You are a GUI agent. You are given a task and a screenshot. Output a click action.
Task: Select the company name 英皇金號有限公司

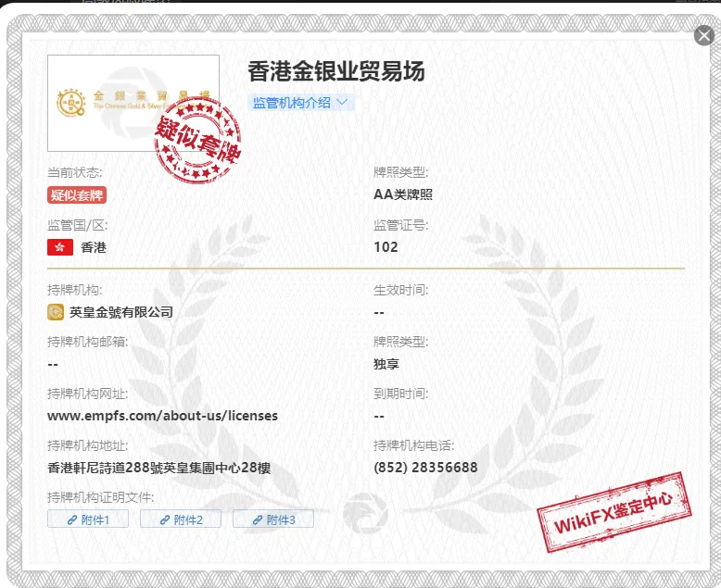[121, 312]
